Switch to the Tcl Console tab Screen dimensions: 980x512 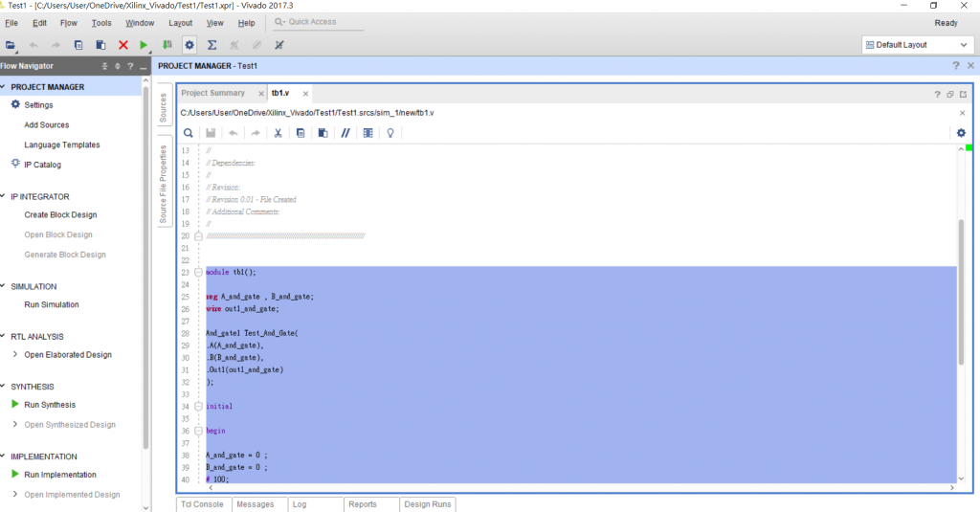pos(202,504)
